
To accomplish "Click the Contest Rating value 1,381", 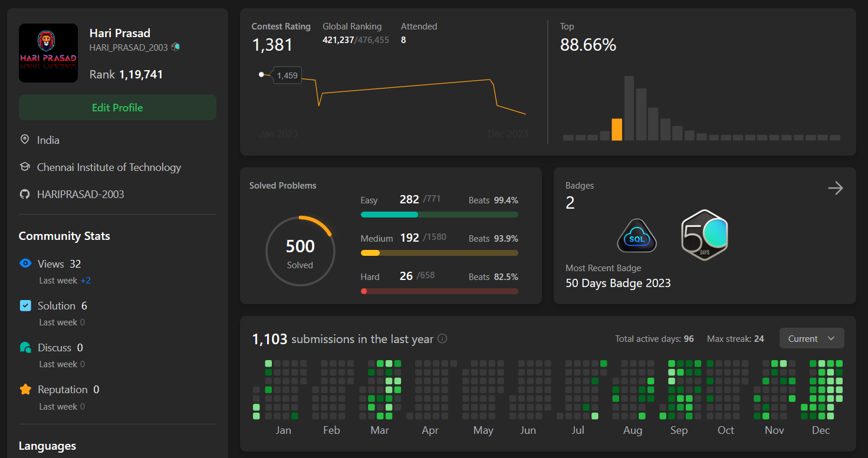I will 272,45.
